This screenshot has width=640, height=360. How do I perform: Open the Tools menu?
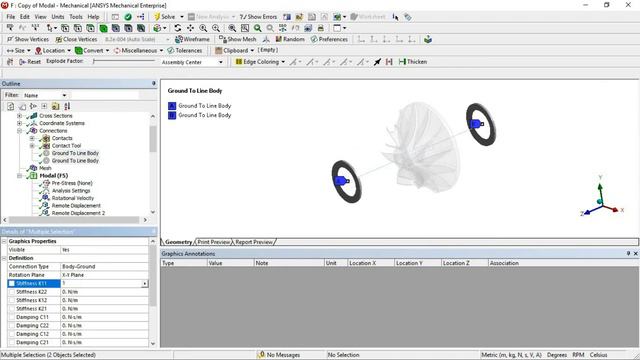click(76, 17)
